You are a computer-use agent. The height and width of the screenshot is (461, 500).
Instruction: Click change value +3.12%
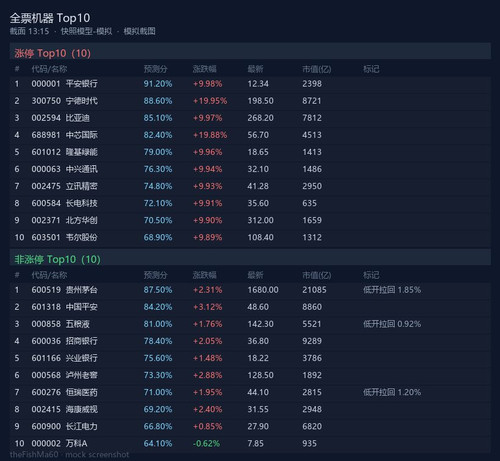207,307
